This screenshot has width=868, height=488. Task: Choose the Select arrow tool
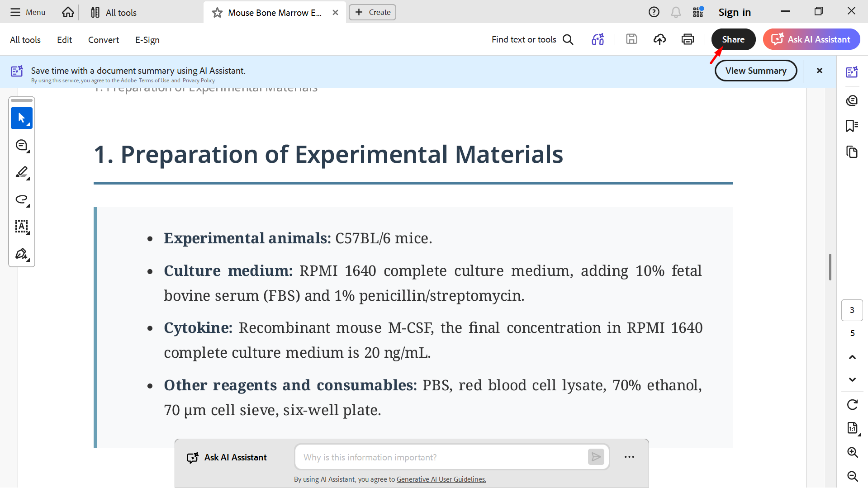[x=22, y=118]
